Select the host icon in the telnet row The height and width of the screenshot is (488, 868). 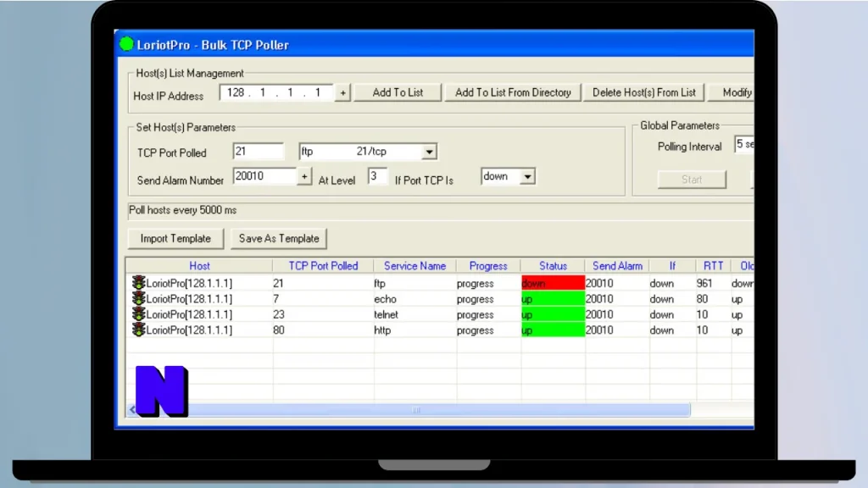[138, 313]
